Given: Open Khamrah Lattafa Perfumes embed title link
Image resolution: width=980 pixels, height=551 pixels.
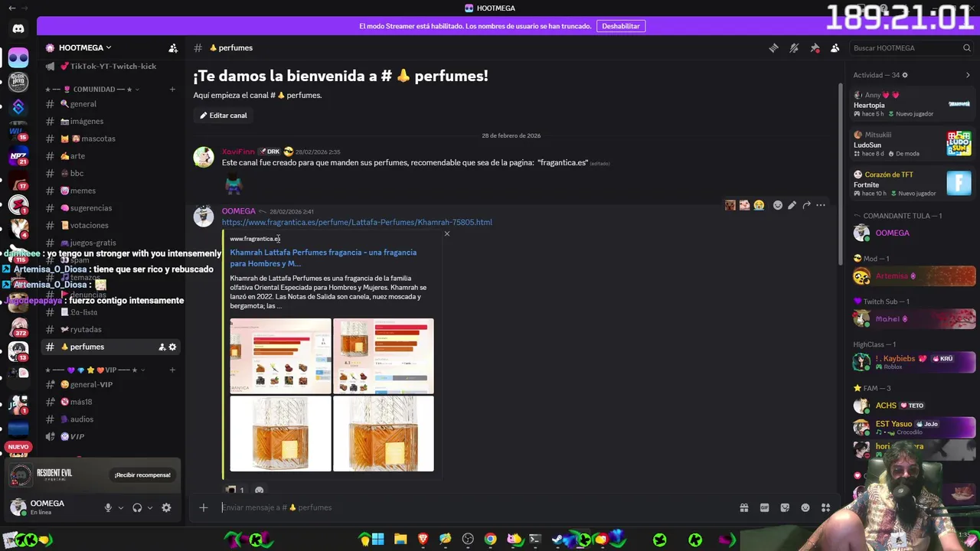Looking at the screenshot, I should 323,258.
